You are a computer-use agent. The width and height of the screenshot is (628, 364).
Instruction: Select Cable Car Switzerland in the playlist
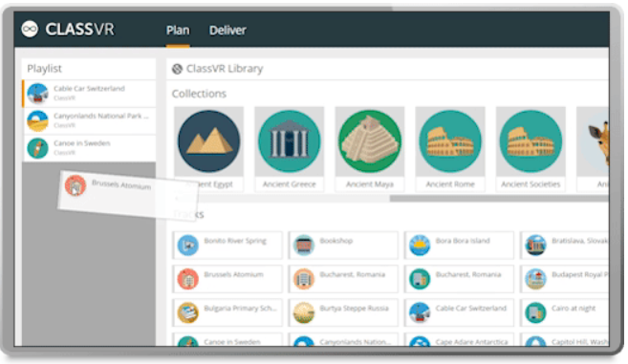pos(89,94)
